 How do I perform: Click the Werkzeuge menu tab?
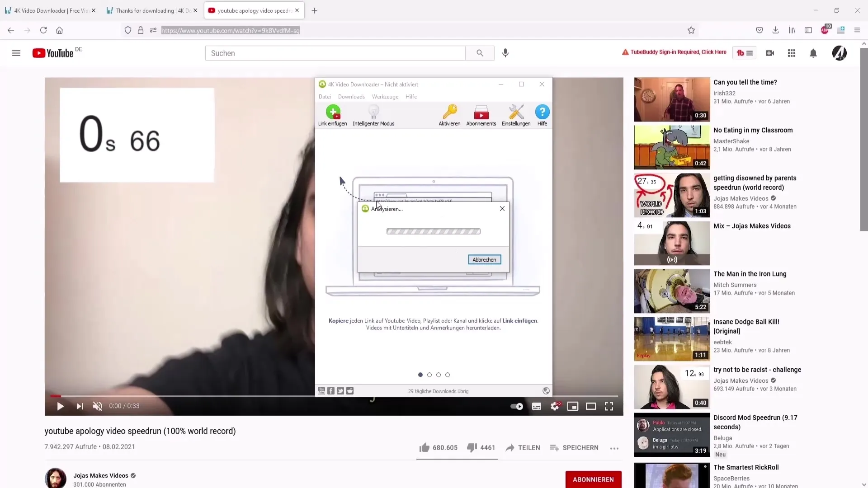385,97
